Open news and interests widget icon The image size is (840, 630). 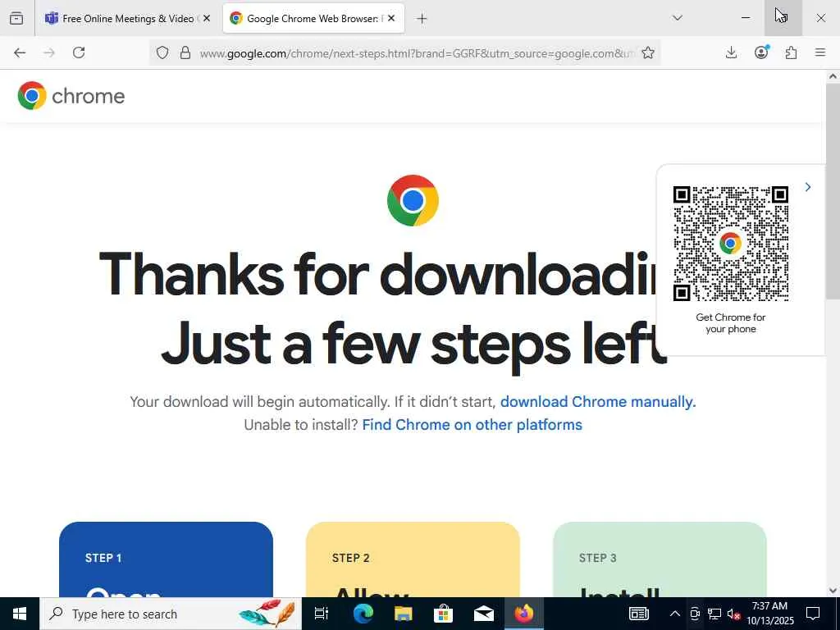click(x=638, y=614)
